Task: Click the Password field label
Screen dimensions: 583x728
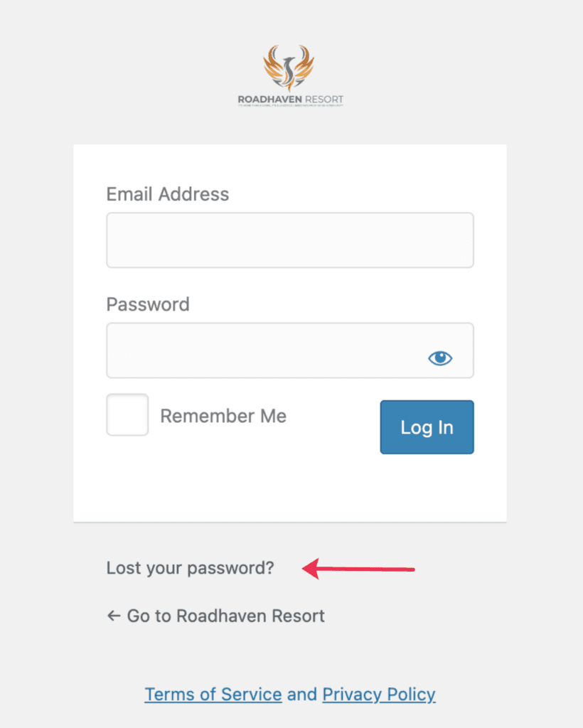Action: click(x=148, y=304)
